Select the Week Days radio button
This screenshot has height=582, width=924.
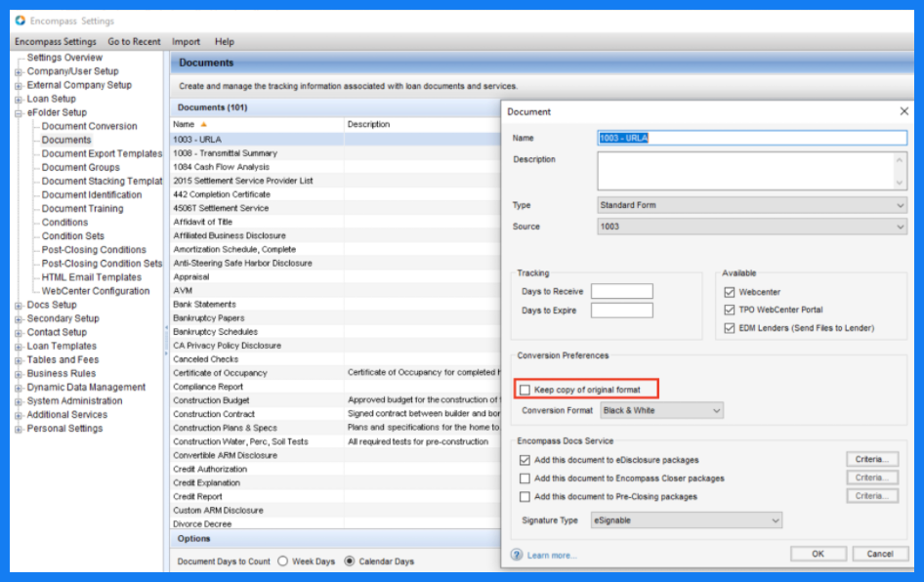(x=283, y=561)
